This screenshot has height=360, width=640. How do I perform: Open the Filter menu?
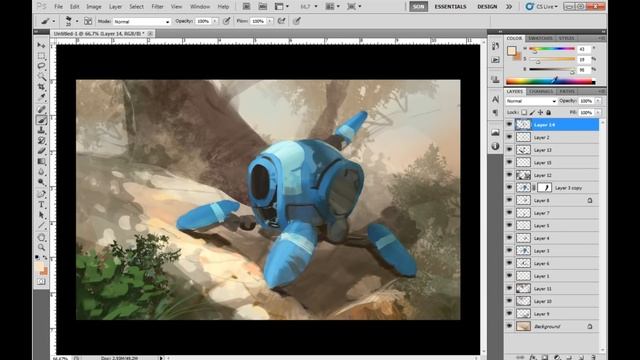point(157,7)
